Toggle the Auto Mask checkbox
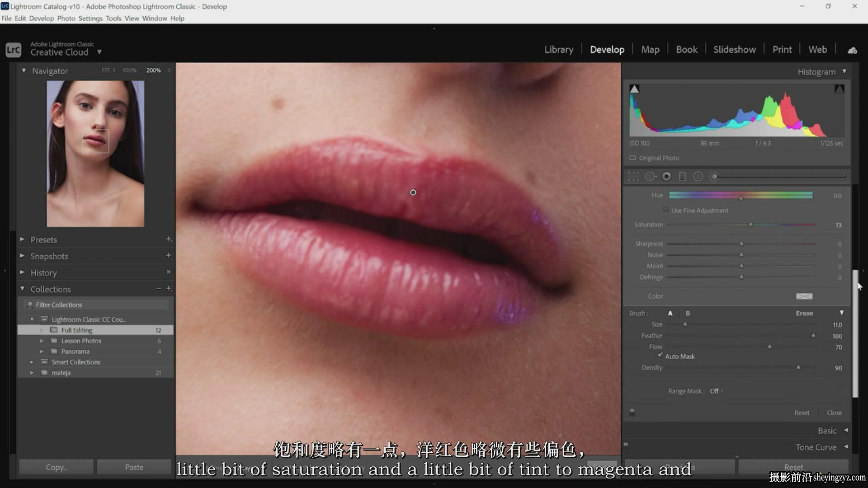 [660, 355]
